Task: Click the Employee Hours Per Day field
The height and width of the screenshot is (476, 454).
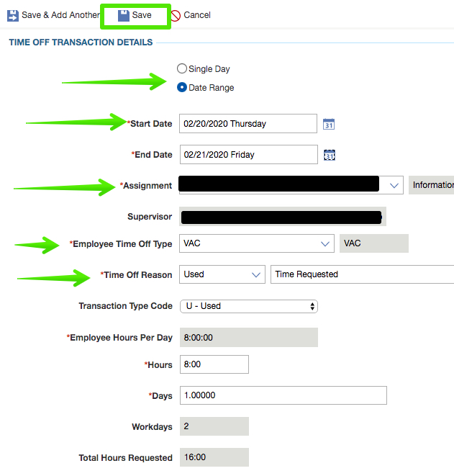Action: 249,337
